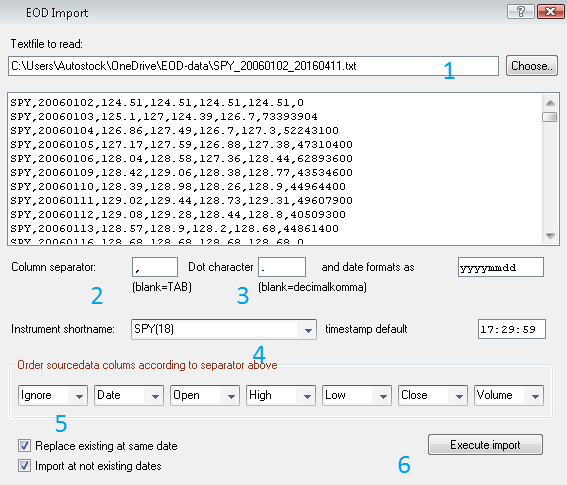The width and height of the screenshot is (567, 485).
Task: Focus the Textfile to read path field
Action: [253, 66]
